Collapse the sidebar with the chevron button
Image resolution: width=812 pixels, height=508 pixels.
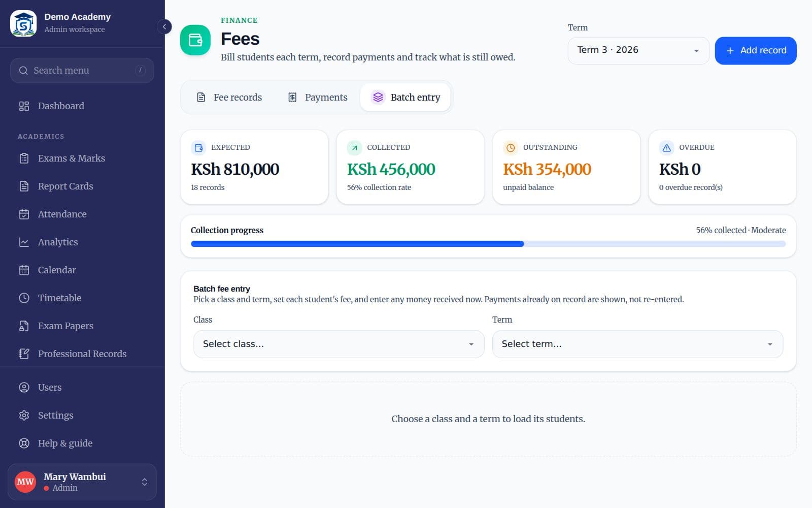(x=164, y=26)
